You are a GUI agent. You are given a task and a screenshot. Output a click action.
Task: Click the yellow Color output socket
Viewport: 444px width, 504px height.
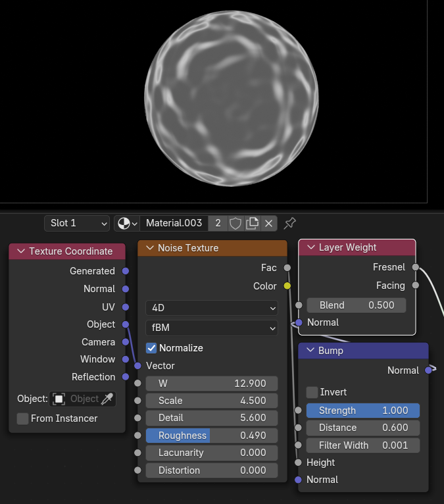[287, 286]
